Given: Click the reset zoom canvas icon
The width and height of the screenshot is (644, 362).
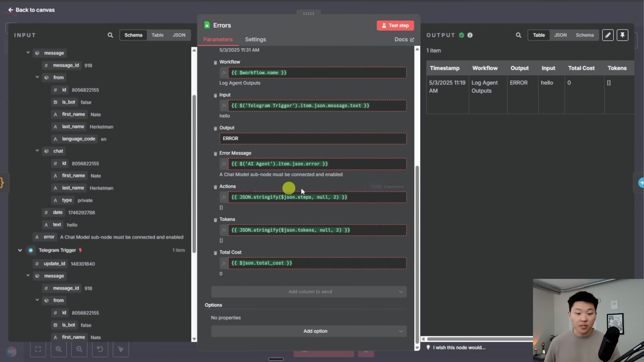Looking at the screenshot, I should pos(100,349).
